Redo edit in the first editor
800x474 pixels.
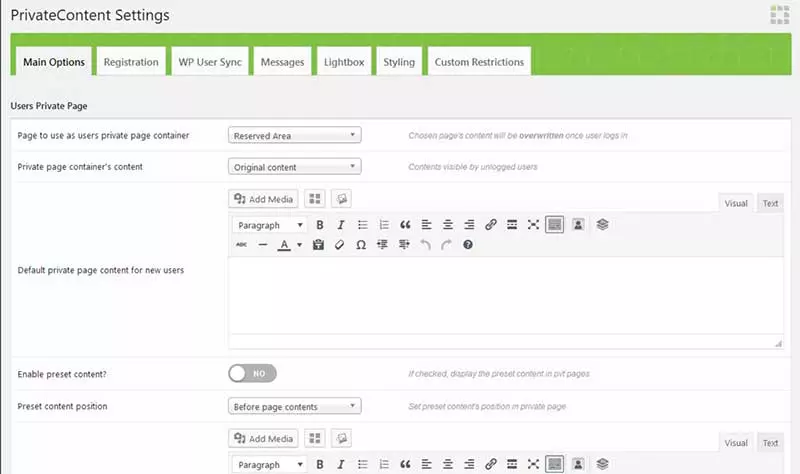[446, 245]
